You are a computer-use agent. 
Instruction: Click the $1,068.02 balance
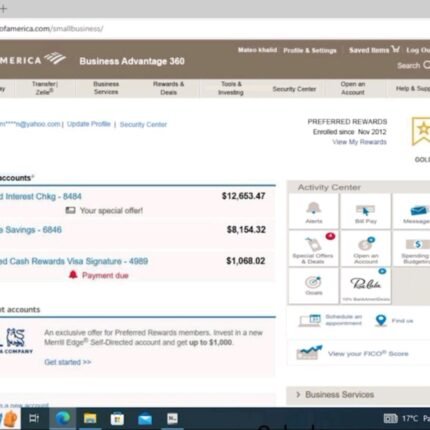(x=246, y=261)
